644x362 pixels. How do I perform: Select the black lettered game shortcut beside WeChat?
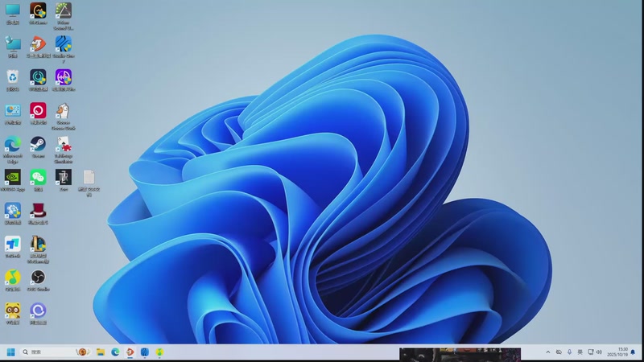click(x=64, y=178)
